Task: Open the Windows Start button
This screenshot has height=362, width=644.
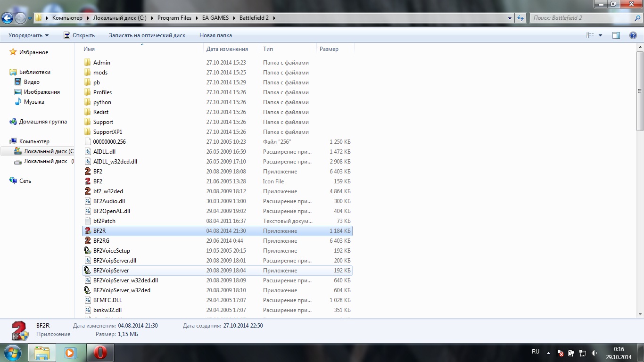Action: 12,352
